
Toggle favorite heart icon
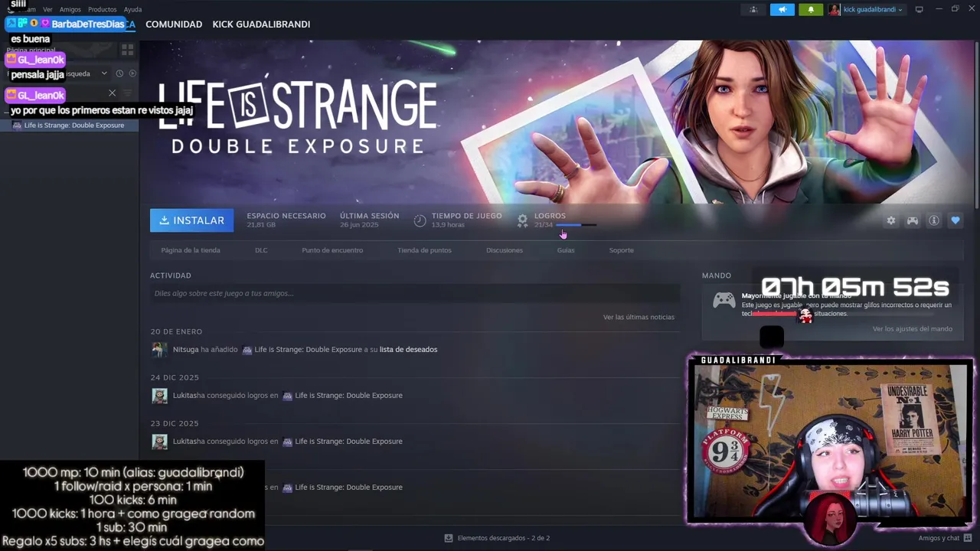coord(955,220)
